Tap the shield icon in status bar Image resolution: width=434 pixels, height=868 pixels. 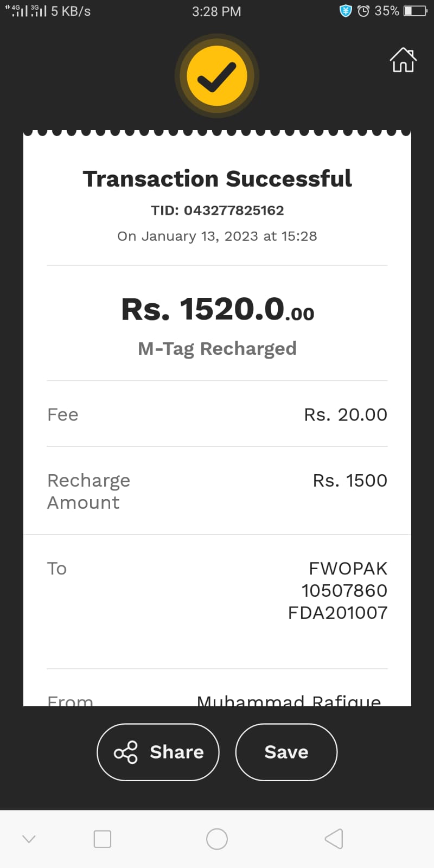[x=346, y=11]
